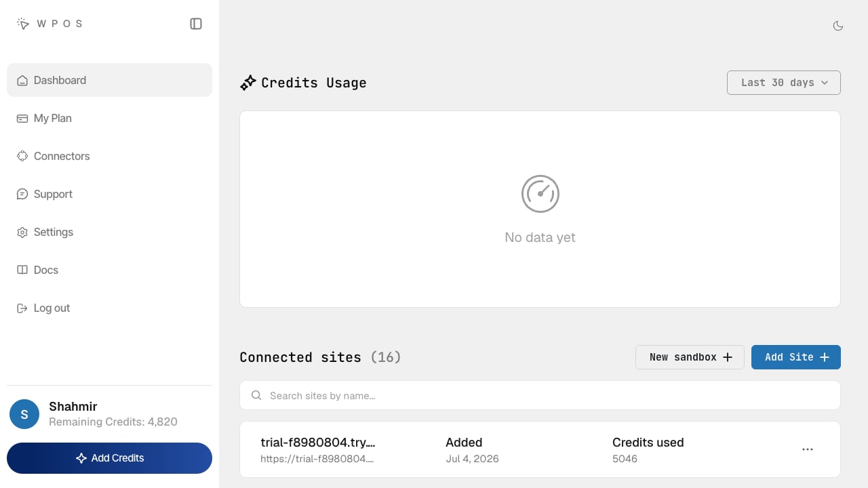Click the New sandbox button
The width and height of the screenshot is (868, 488).
point(690,357)
